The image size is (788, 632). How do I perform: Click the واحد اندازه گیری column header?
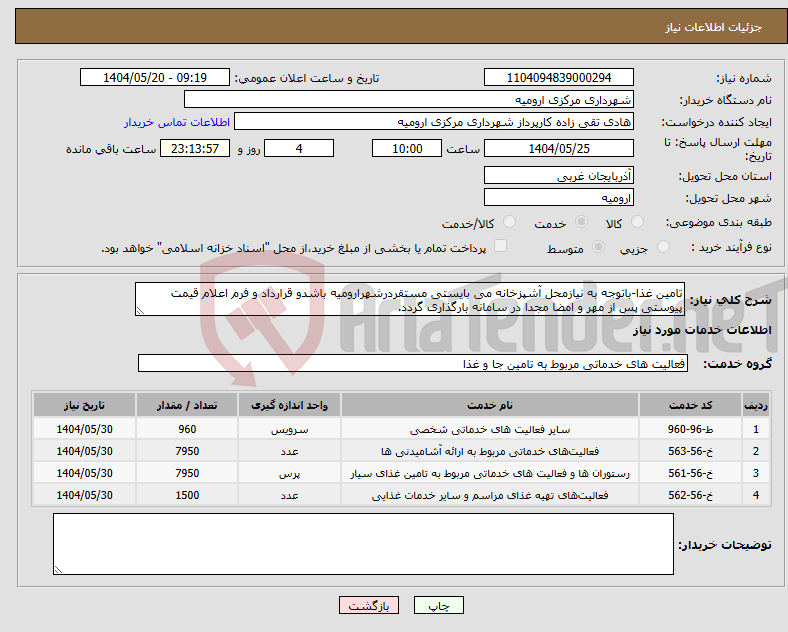coord(289,405)
